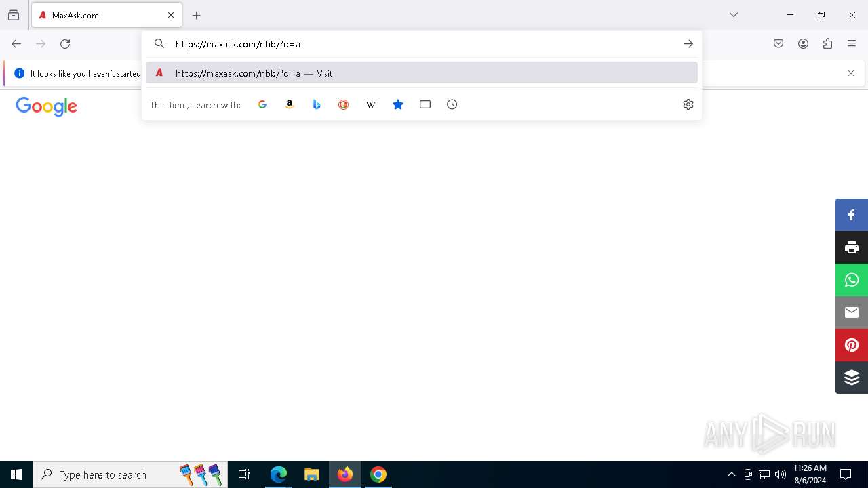This screenshot has width=868, height=488.
Task: Open Save to Pocket icon
Action: click(778, 44)
